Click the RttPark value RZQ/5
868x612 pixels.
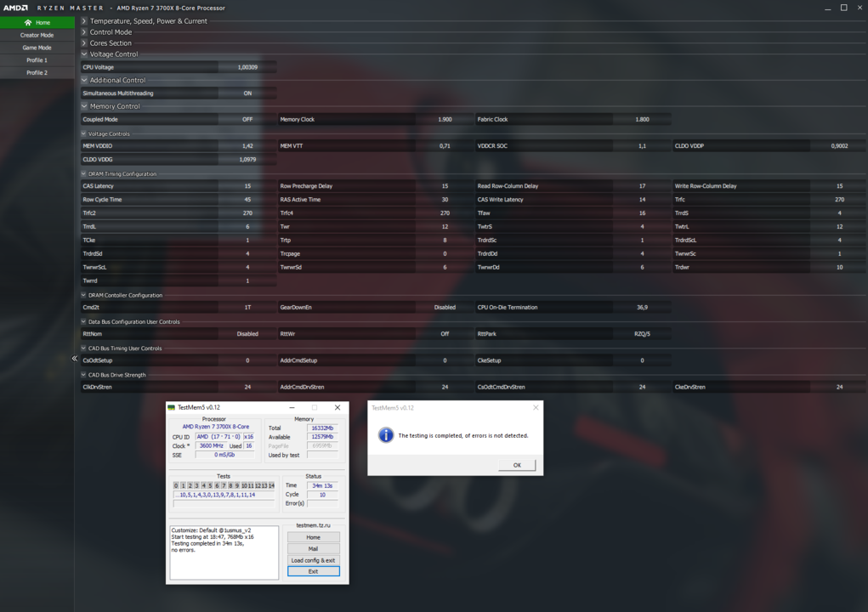click(642, 334)
